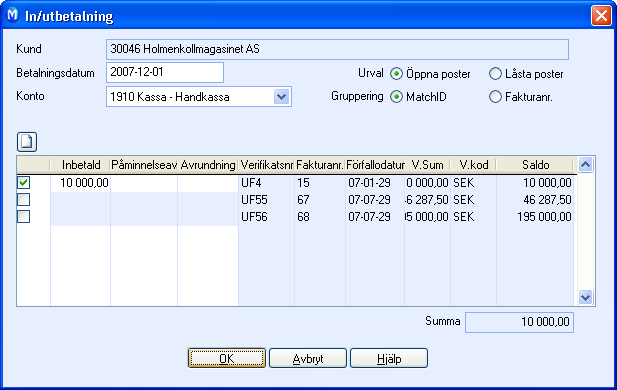617x390 pixels.
Task: Click the Avrundning column header
Action: tap(208, 165)
